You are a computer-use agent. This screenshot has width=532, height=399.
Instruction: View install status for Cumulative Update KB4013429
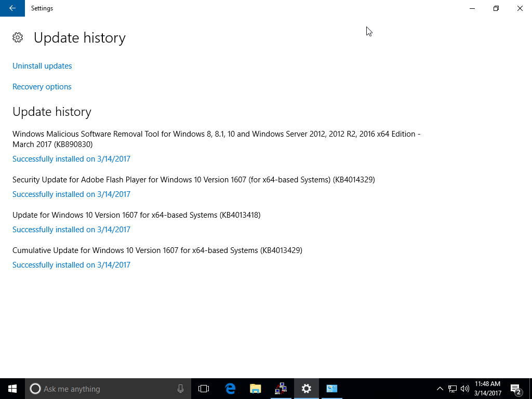click(71, 264)
